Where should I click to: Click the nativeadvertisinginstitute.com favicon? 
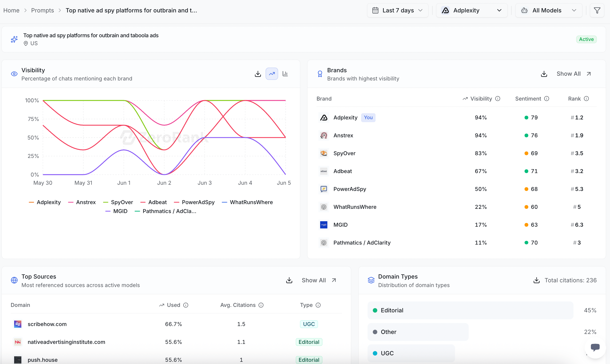point(18,342)
